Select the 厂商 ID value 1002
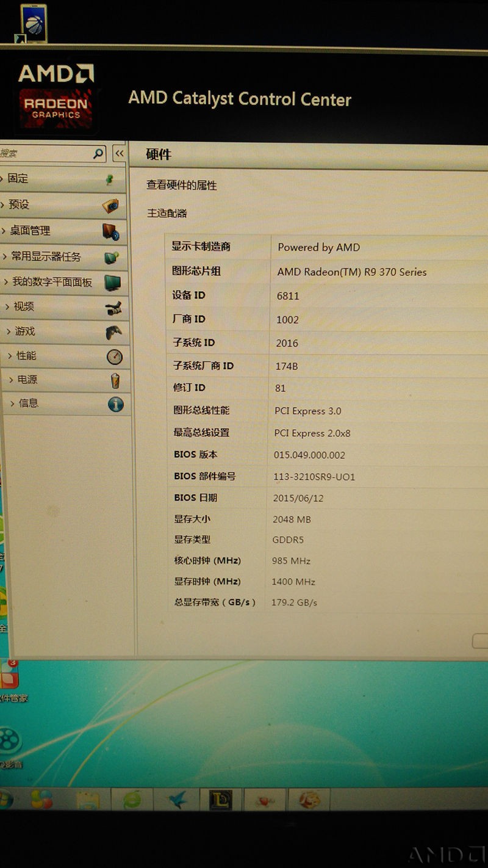The height and width of the screenshot is (868, 488). pyautogui.click(x=287, y=320)
